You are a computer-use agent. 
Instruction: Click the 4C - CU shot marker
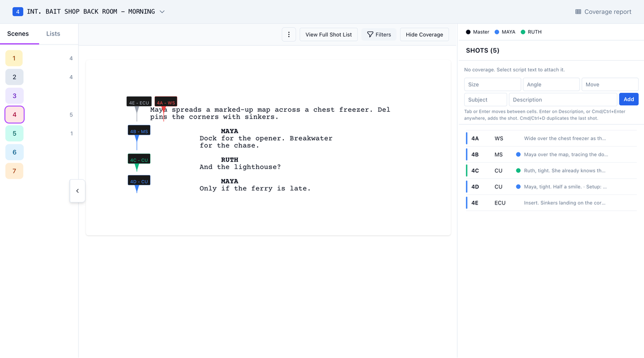coord(138,159)
